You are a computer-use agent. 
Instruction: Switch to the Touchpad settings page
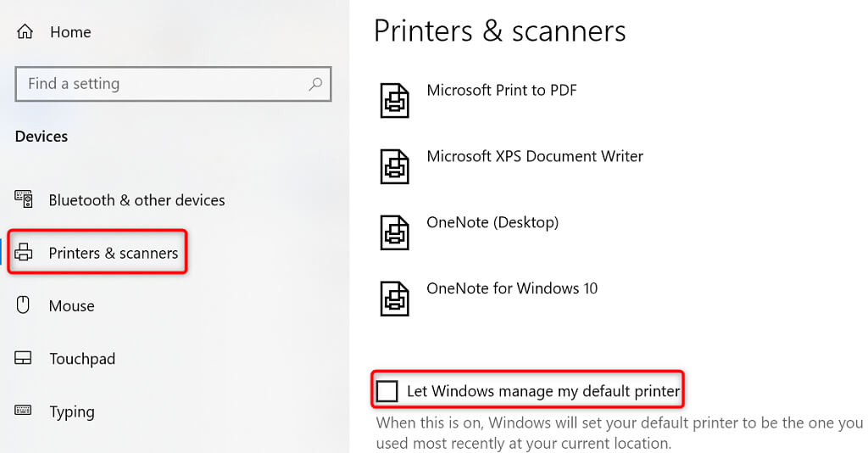(81, 359)
